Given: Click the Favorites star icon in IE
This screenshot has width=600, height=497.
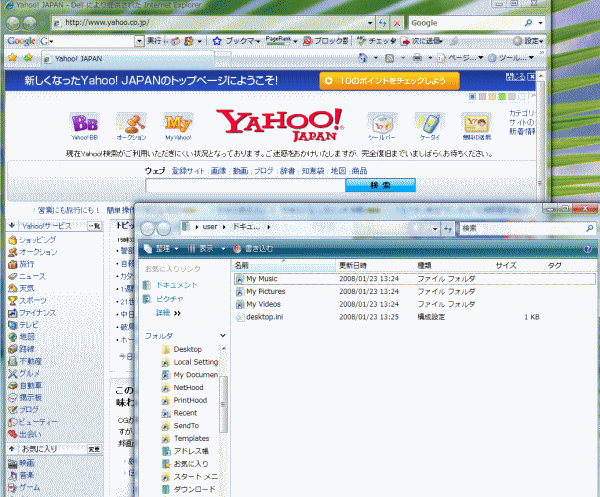Looking at the screenshot, I should [x=13, y=58].
